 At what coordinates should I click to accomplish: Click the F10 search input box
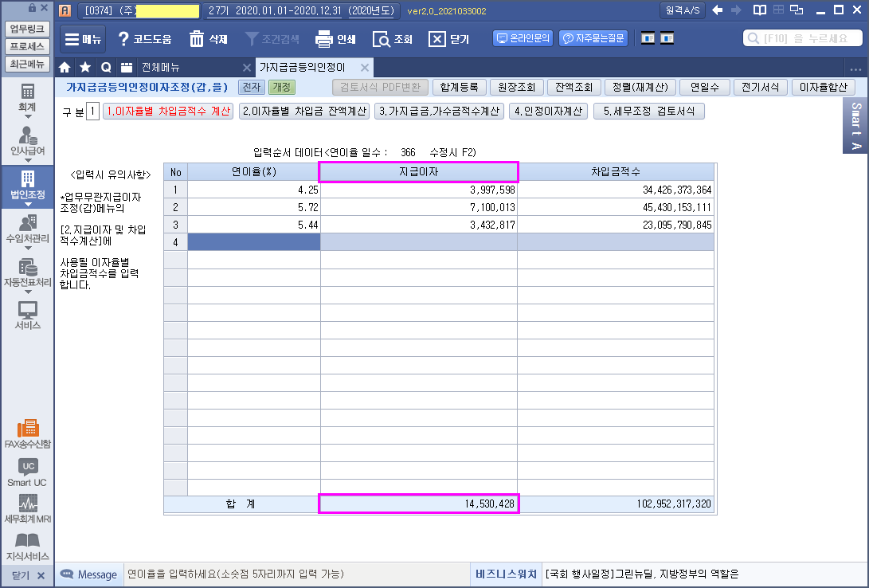pos(803,38)
